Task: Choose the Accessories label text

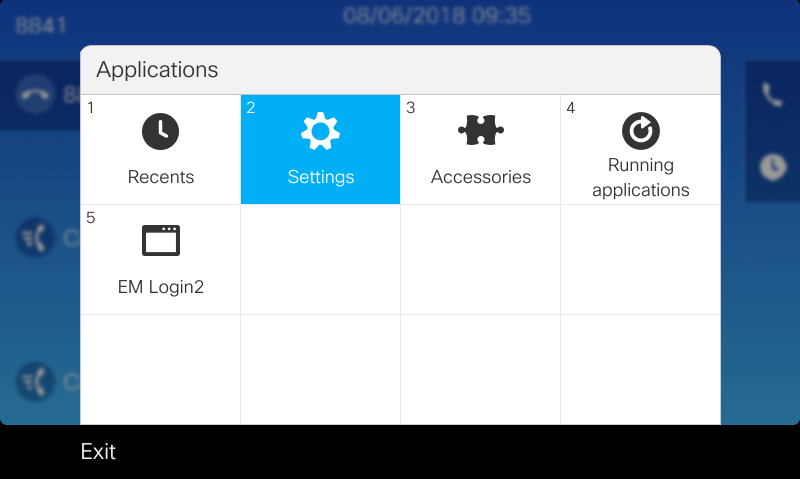Action: point(481,177)
